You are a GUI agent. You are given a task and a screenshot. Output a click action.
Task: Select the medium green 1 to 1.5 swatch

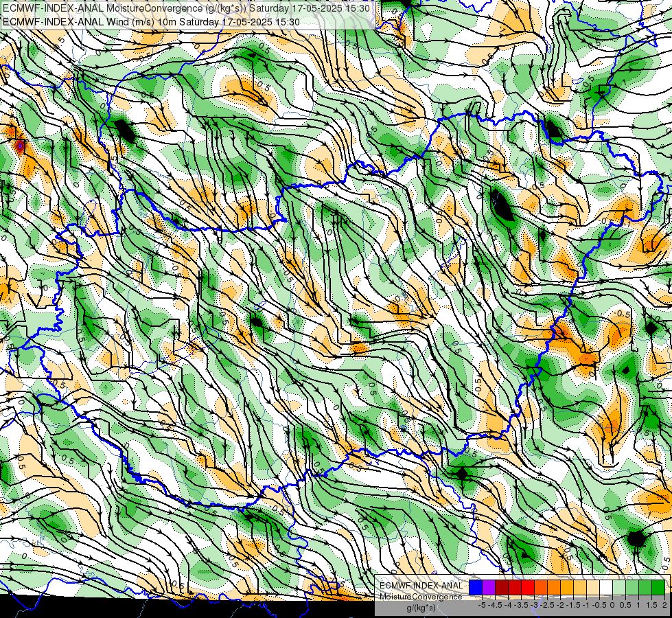[x=645, y=587]
